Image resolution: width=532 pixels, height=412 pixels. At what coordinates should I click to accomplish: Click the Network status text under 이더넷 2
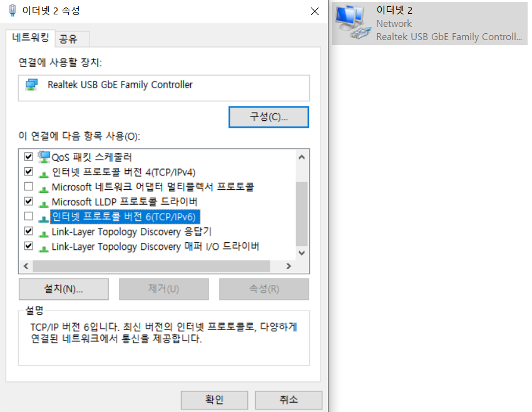[x=394, y=23]
